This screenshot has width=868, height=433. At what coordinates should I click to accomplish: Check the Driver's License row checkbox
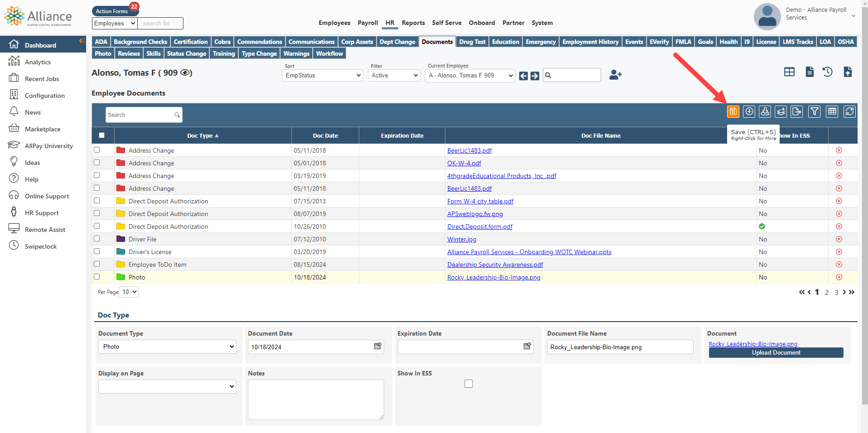(x=96, y=251)
